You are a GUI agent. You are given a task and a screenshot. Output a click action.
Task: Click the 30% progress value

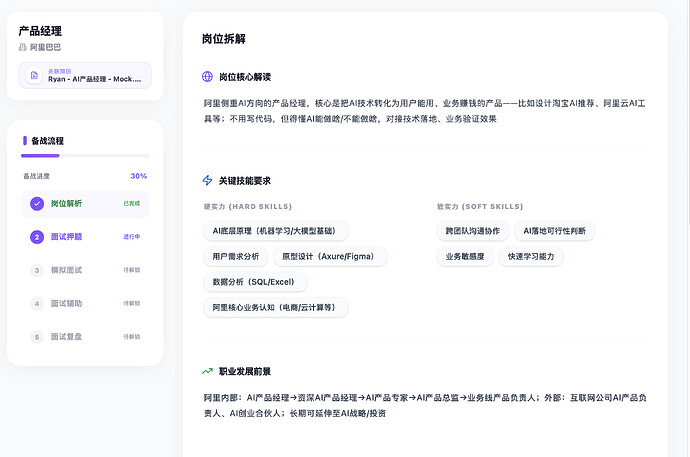[x=139, y=176]
